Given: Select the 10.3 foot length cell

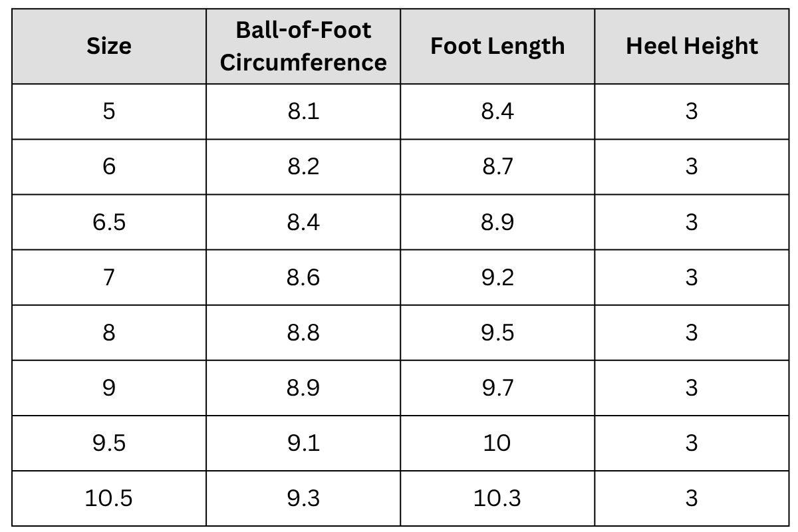Looking at the screenshot, I should coord(497,498).
